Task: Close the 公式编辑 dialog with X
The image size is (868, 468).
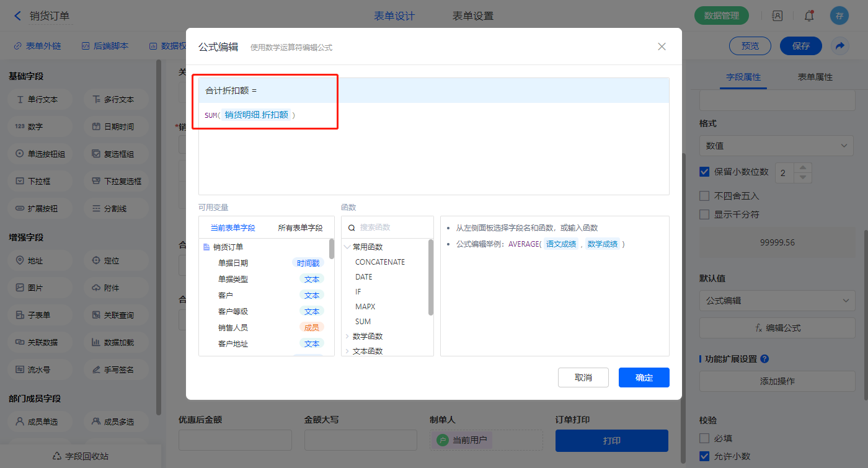Action: click(662, 46)
